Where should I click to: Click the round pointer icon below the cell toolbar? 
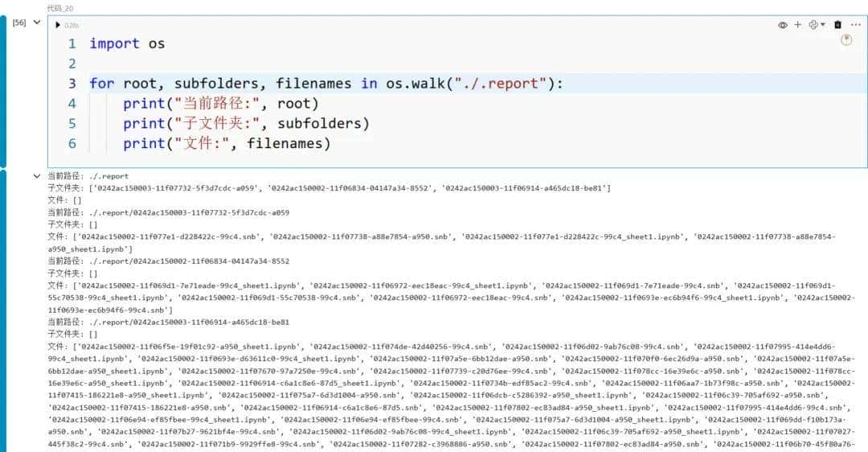click(x=845, y=40)
